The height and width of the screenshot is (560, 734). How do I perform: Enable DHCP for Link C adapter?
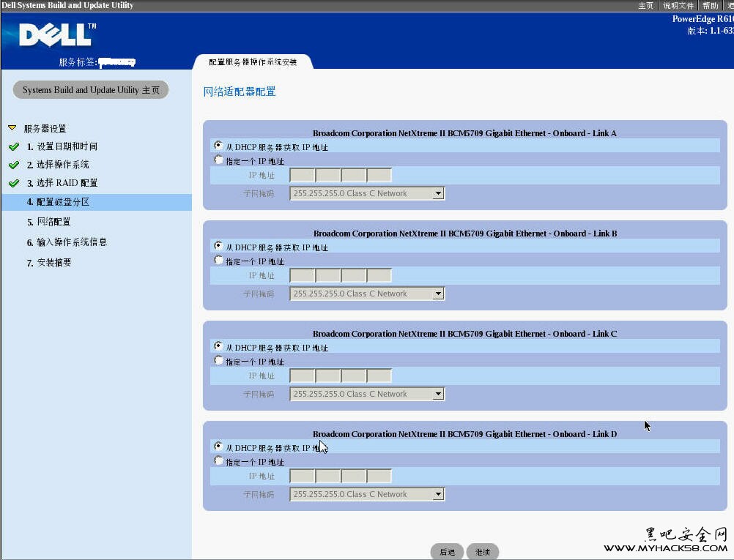click(x=218, y=346)
